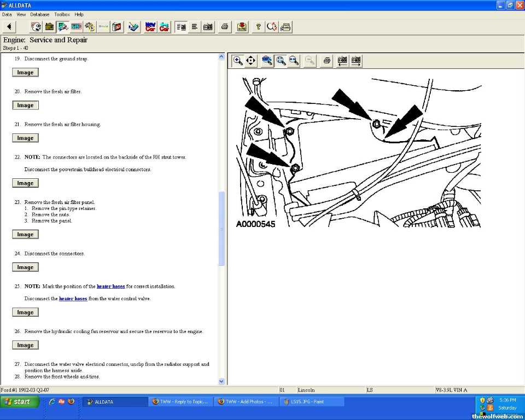Click the question mark help icon
This screenshot has width=525, height=420.
[258, 26]
